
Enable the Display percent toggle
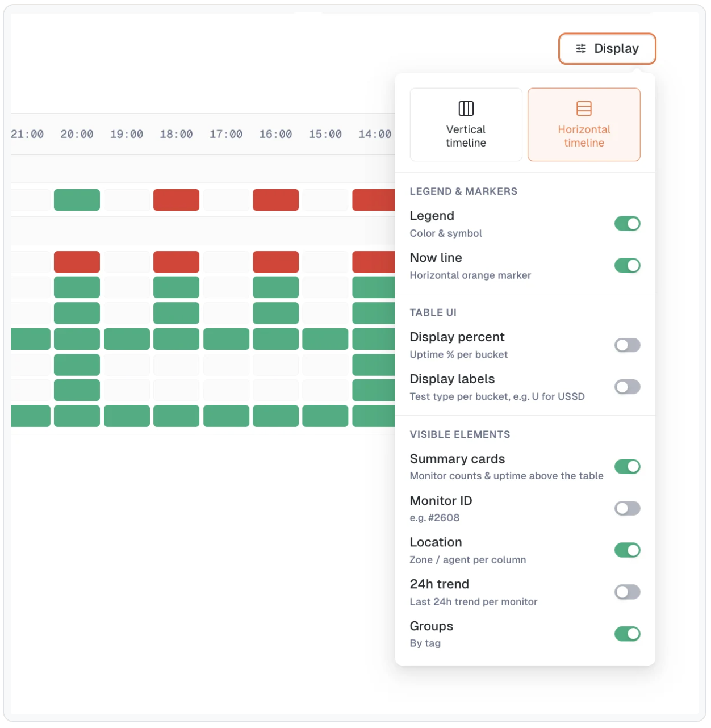627,345
